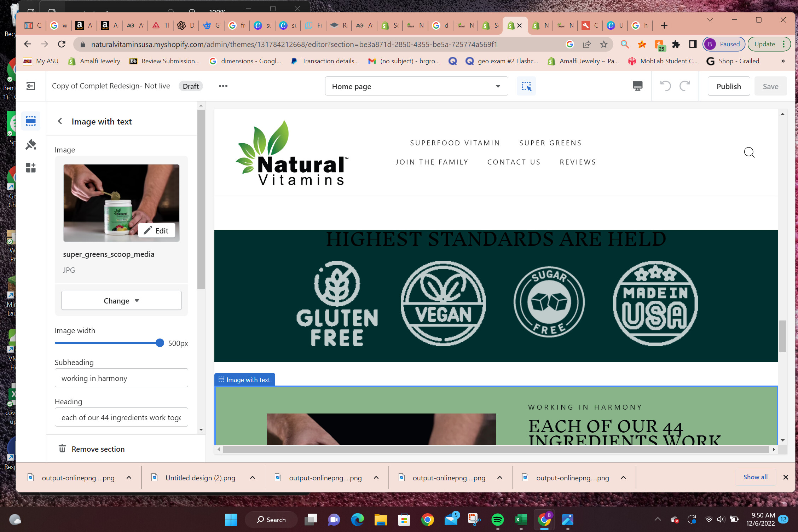Open Theme settings paintbrush icon
Screen dimensions: 798x532
(31, 144)
